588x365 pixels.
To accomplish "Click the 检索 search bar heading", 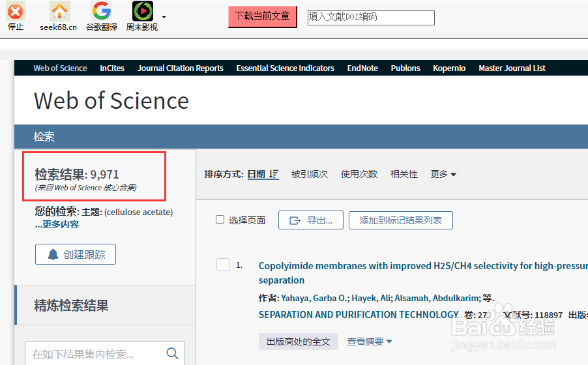I will click(44, 136).
